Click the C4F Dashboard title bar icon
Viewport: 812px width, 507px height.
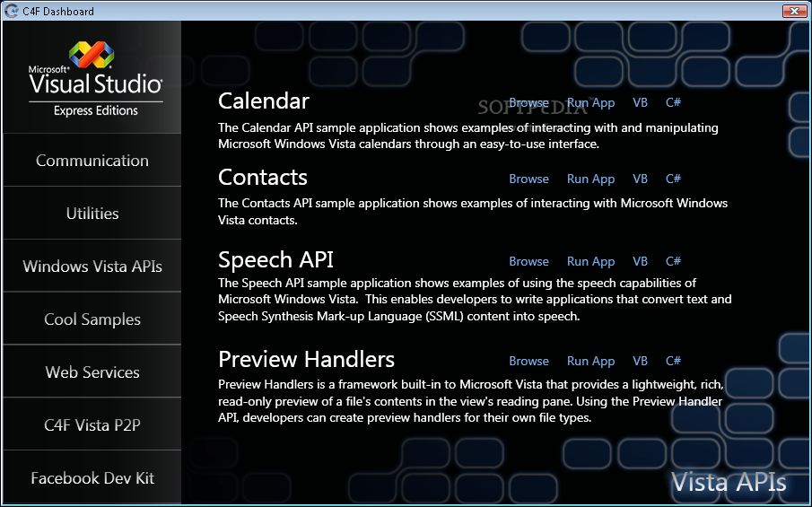tap(11, 11)
